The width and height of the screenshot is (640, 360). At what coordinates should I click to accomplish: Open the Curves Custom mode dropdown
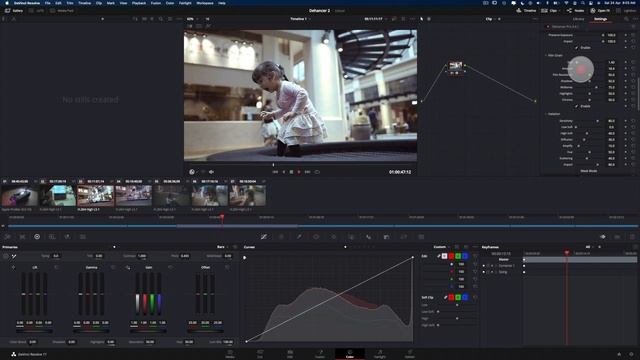coord(441,247)
